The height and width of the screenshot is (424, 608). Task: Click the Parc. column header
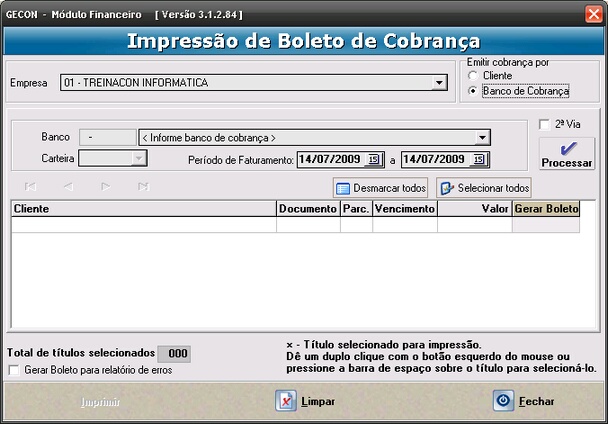(x=356, y=209)
